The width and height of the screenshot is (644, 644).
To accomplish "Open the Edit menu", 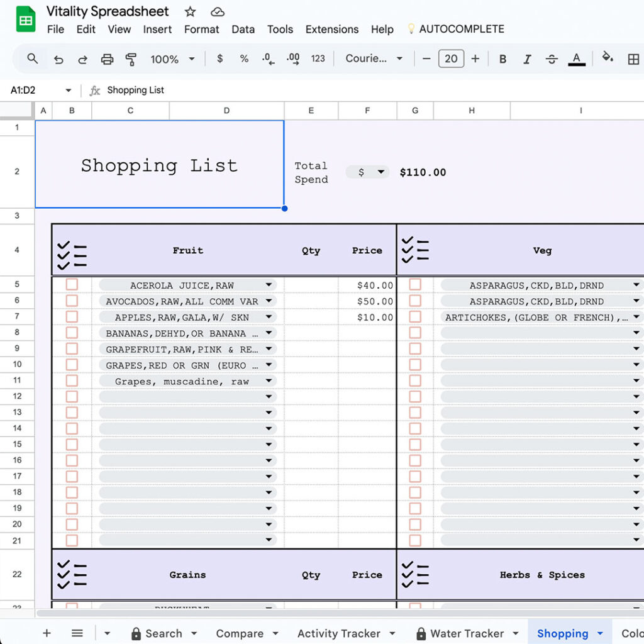I will [x=86, y=30].
